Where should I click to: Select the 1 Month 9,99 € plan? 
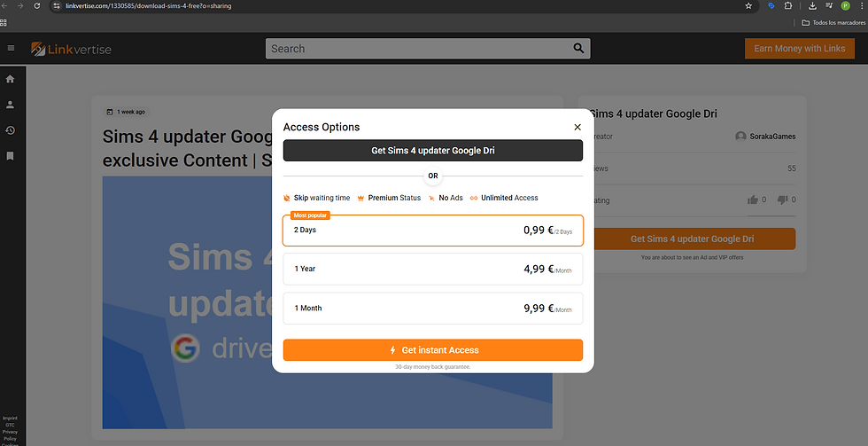[x=433, y=308]
